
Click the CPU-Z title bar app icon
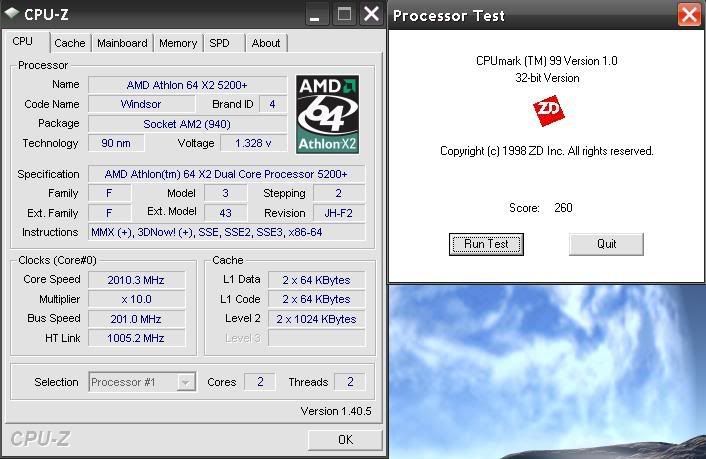click(x=11, y=13)
